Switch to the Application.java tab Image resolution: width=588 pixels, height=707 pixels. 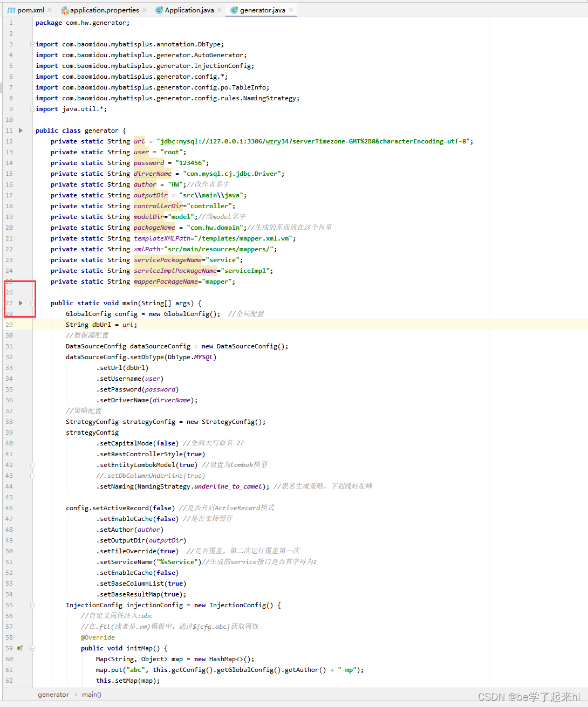pos(189,10)
